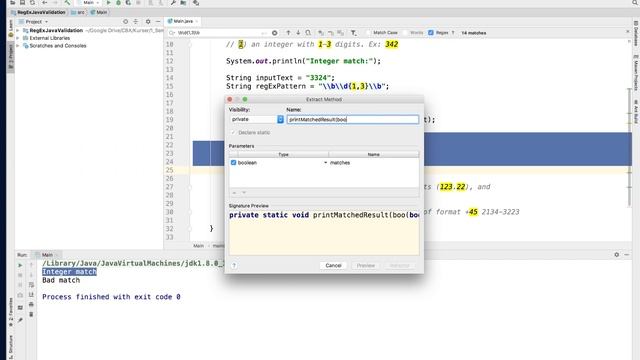Click the Print icon in Run panel
The height and width of the screenshot is (360, 640).
pyautogui.click(x=31, y=304)
